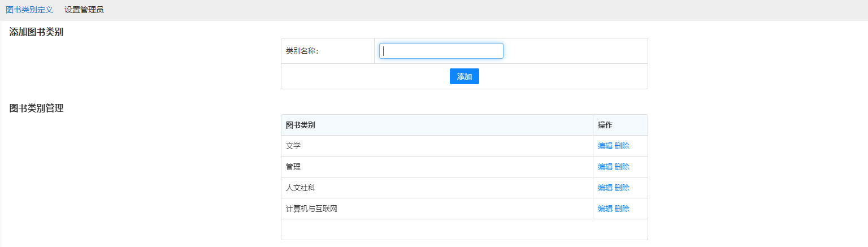Click the 类别名称 field label
Viewport: 868px width, 247px height.
(x=302, y=51)
